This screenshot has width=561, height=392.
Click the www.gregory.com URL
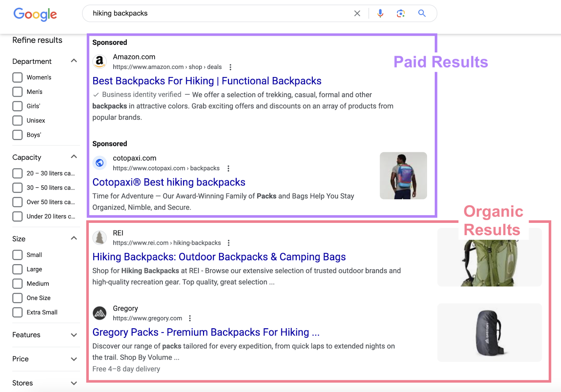click(x=148, y=318)
